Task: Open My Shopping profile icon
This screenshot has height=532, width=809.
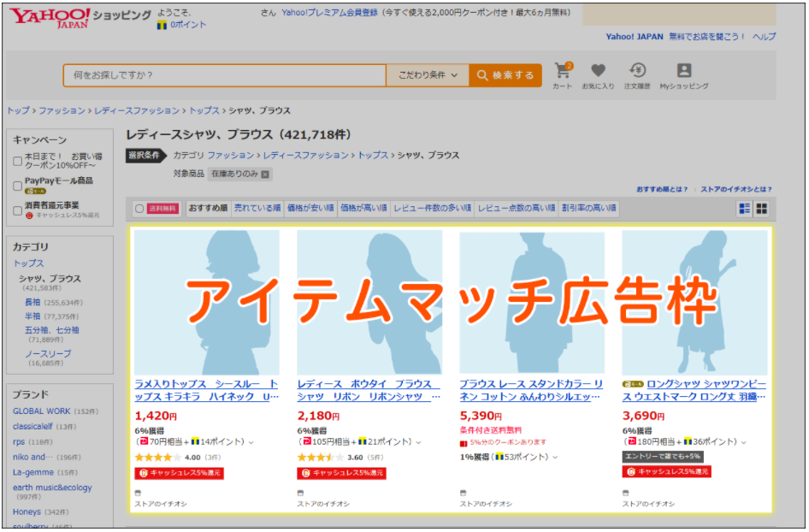Action: (x=684, y=70)
